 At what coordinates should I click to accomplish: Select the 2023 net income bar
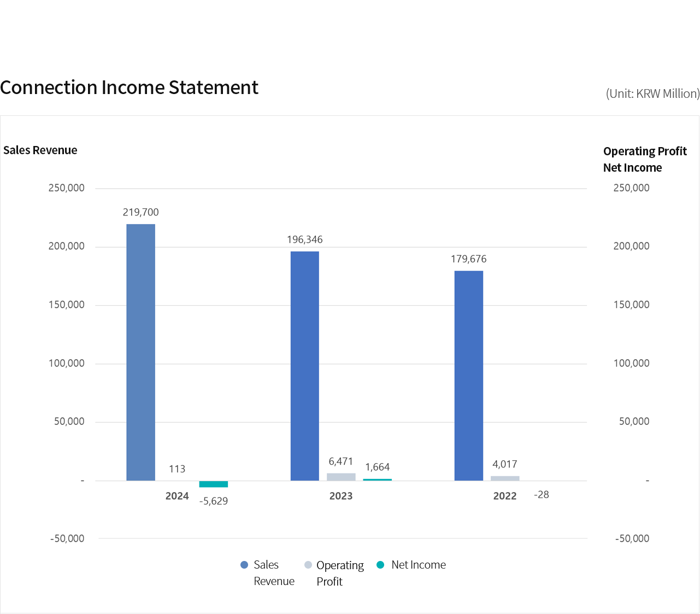[x=378, y=480]
